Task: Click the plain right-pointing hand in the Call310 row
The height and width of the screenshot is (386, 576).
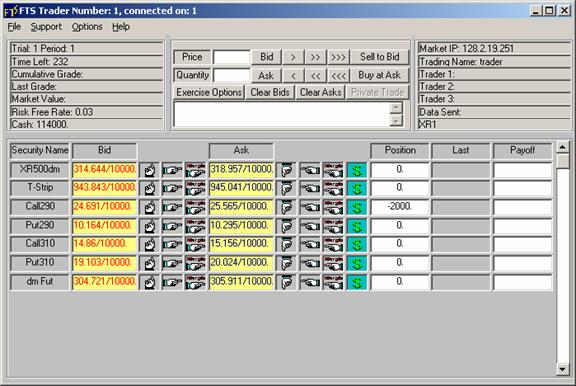Action: 172,245
